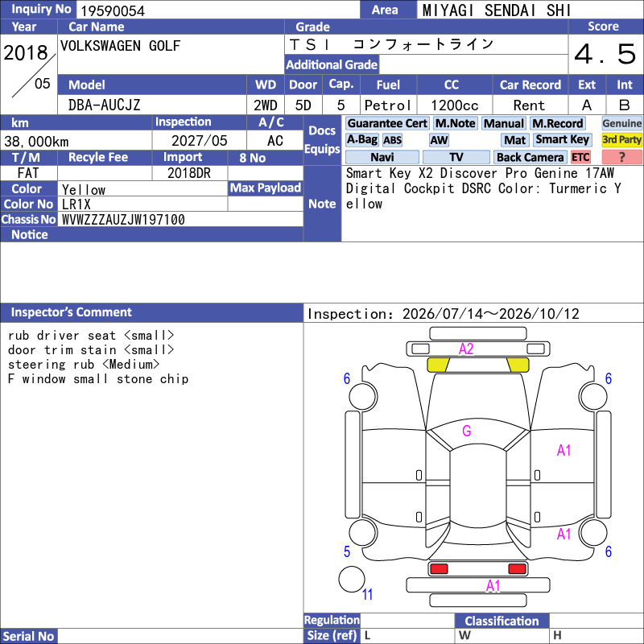
Task: Click the A2 mark on front bumper
Action: 466,349
